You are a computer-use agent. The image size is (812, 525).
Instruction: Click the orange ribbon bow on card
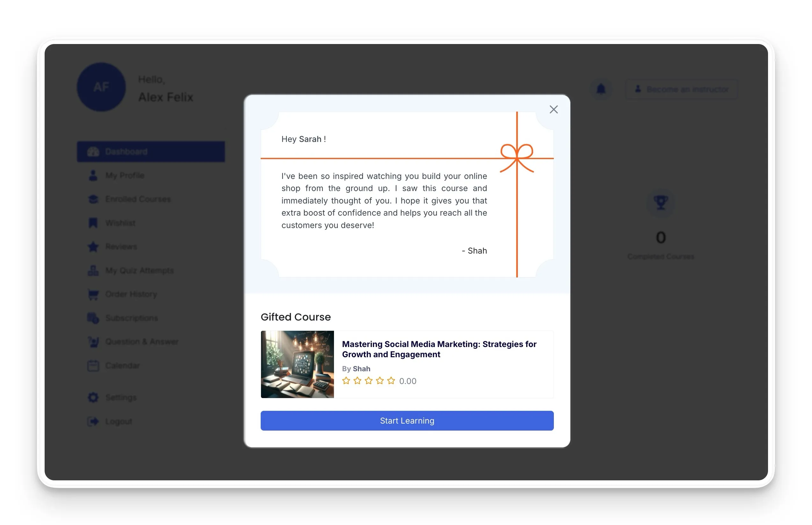(x=516, y=158)
